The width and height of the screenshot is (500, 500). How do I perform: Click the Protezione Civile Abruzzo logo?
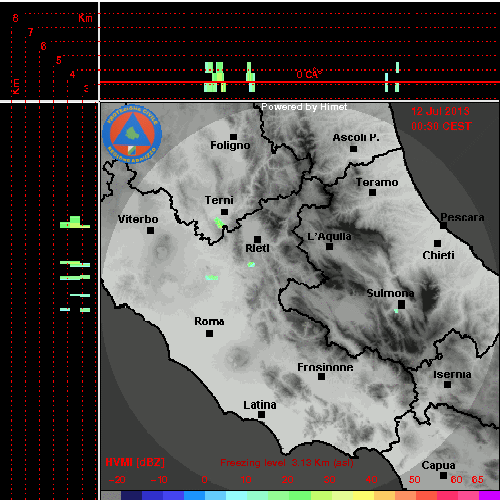coord(132,135)
